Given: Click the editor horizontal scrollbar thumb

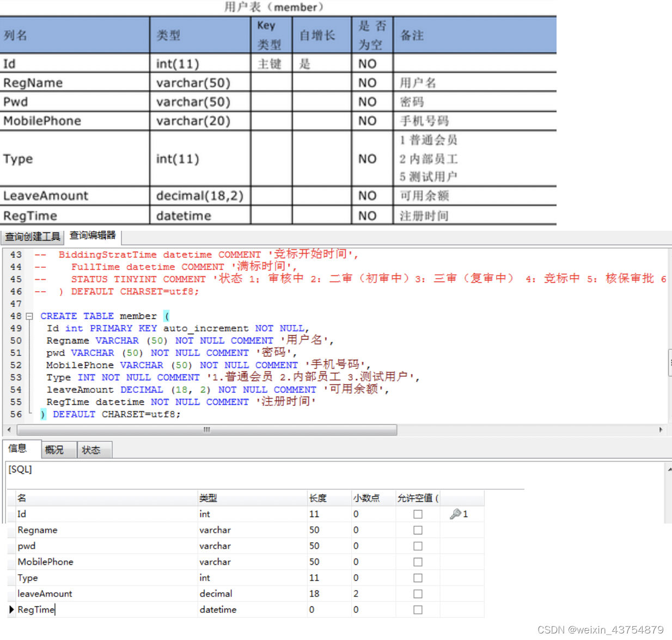Looking at the screenshot, I should pos(207,430).
